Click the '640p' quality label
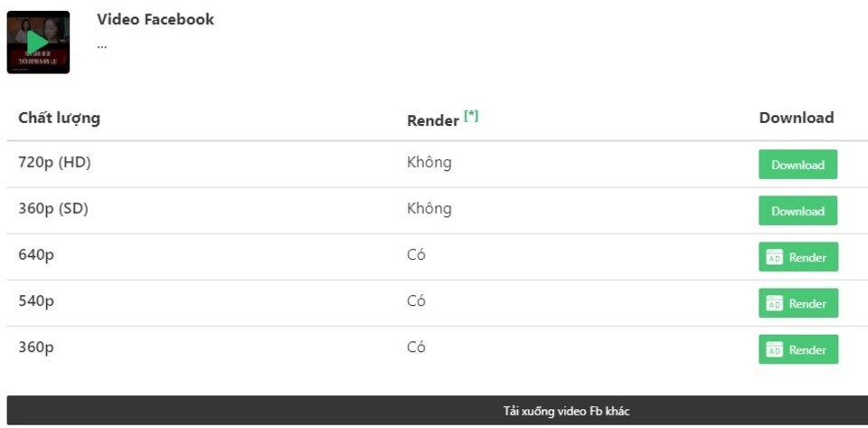The height and width of the screenshot is (428, 868). pyautogui.click(x=36, y=255)
